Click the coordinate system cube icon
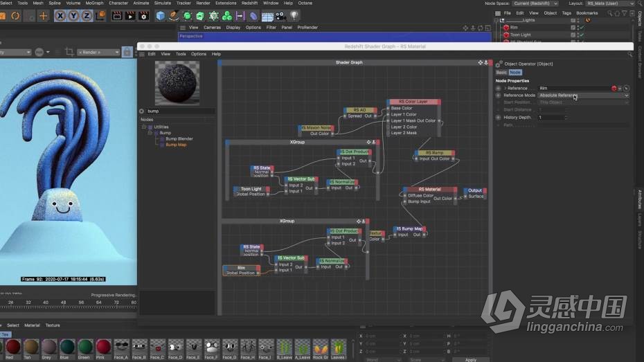The height and width of the screenshot is (362, 644). pos(100,16)
